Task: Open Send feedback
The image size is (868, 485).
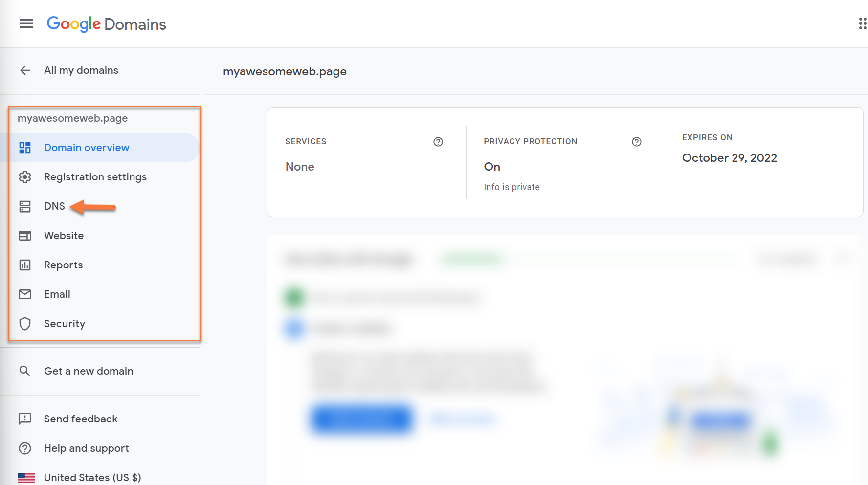Action: (81, 419)
